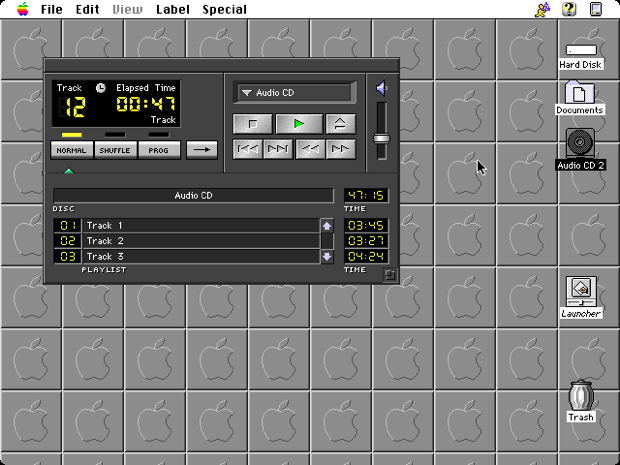Skip to next track button

pos(278,149)
